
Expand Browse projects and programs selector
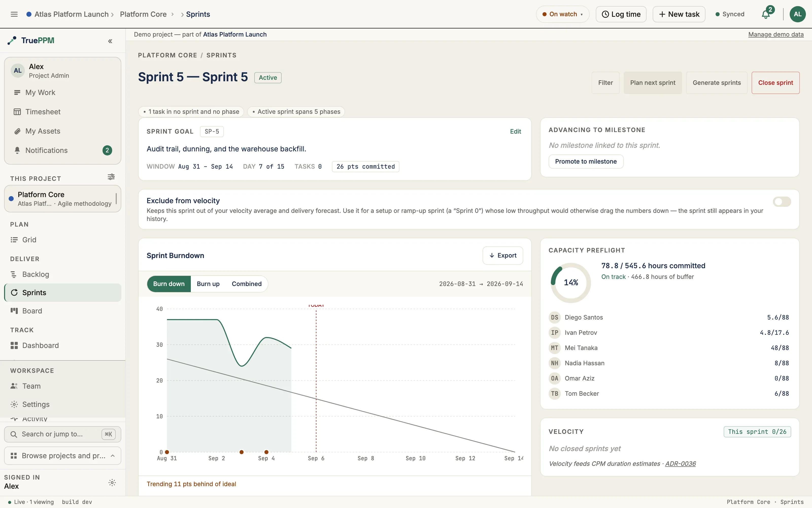click(63, 456)
